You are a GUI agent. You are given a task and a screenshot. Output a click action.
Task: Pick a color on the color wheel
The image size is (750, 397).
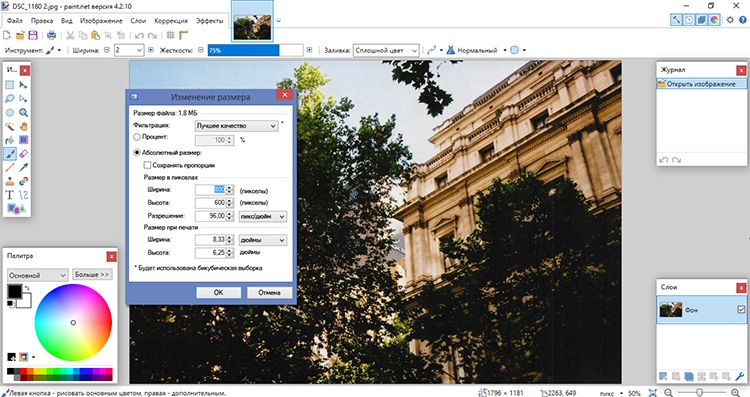[73, 322]
